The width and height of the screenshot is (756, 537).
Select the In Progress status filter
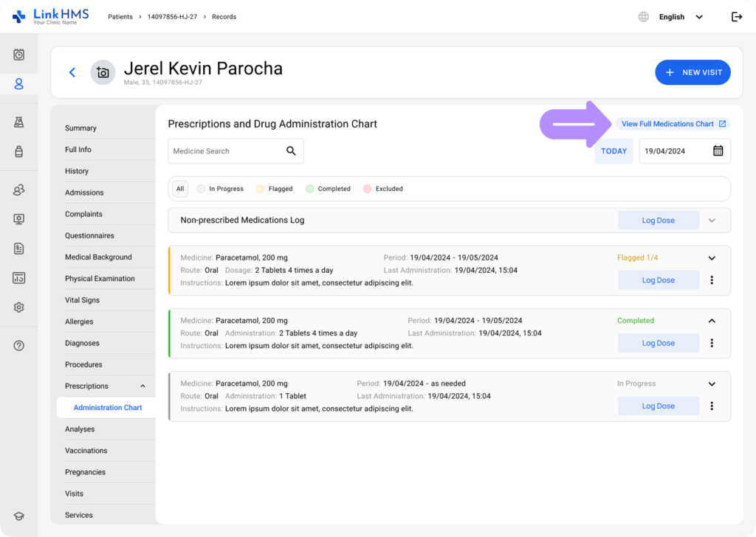pos(220,189)
